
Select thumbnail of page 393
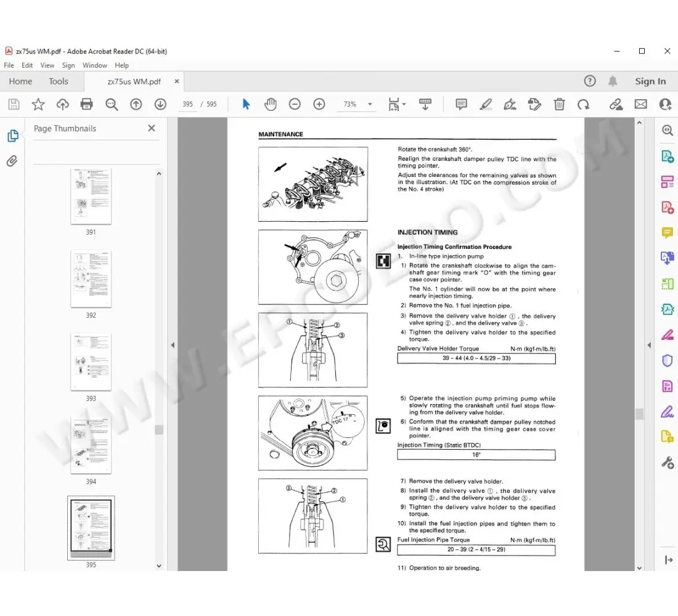pyautogui.click(x=91, y=362)
